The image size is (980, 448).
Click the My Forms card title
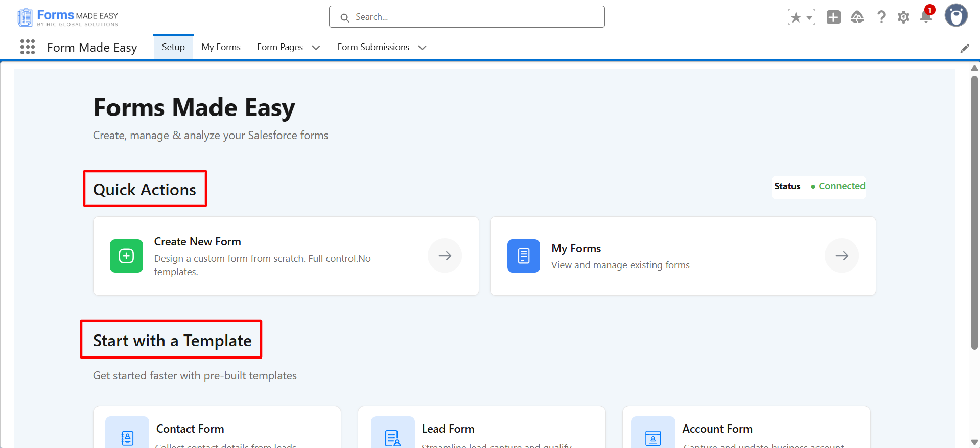point(576,248)
